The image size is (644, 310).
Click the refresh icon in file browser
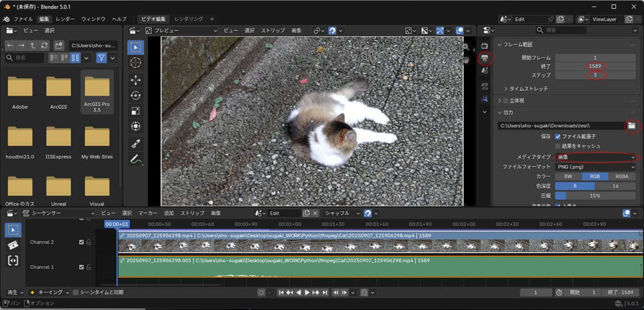pos(44,46)
